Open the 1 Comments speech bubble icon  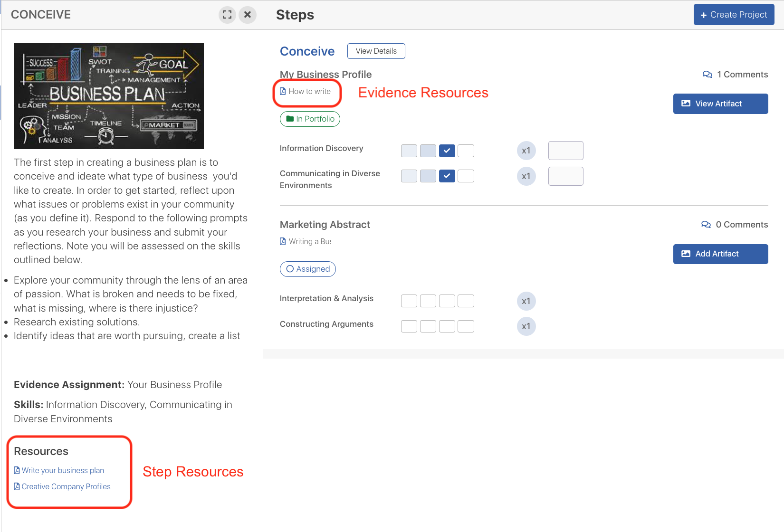point(707,75)
